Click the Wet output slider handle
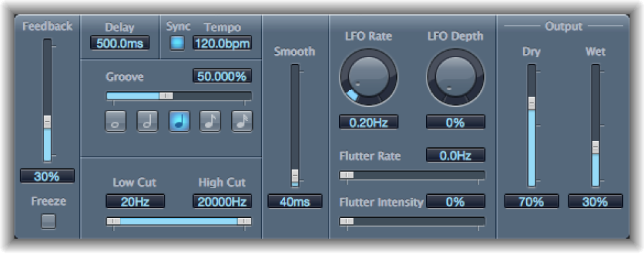 tap(595, 147)
